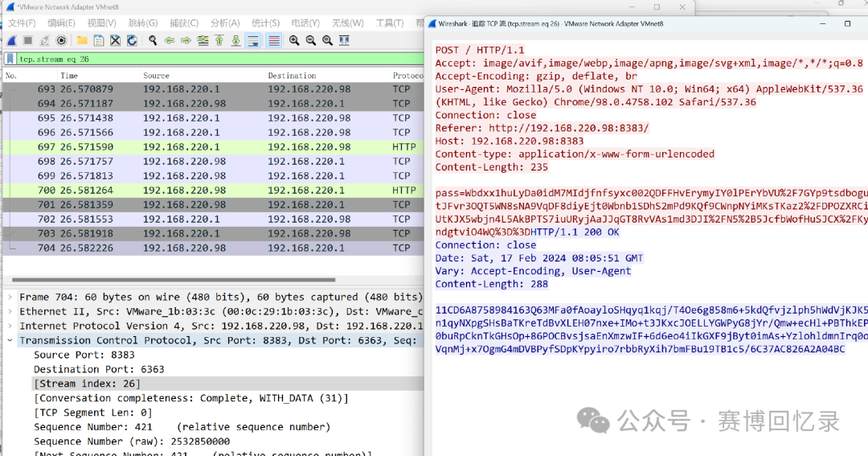This screenshot has height=456, width=868.
Task: Select packet 702 row
Action: tap(213, 219)
